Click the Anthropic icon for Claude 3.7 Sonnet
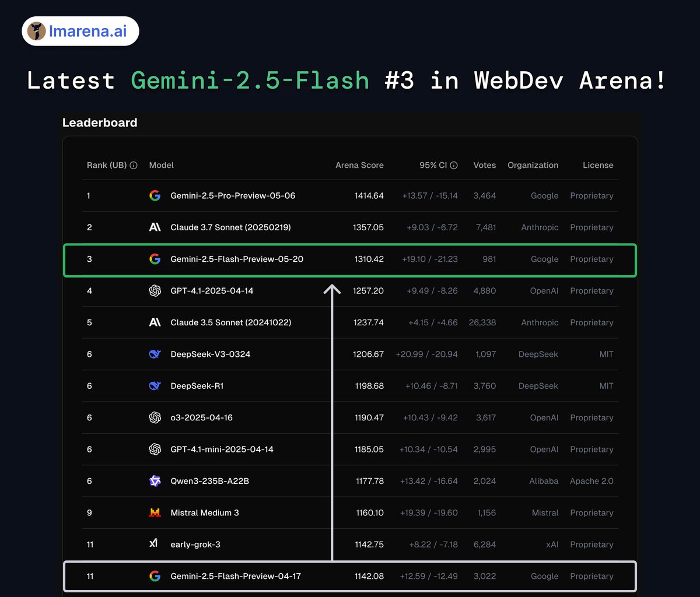 tap(155, 227)
